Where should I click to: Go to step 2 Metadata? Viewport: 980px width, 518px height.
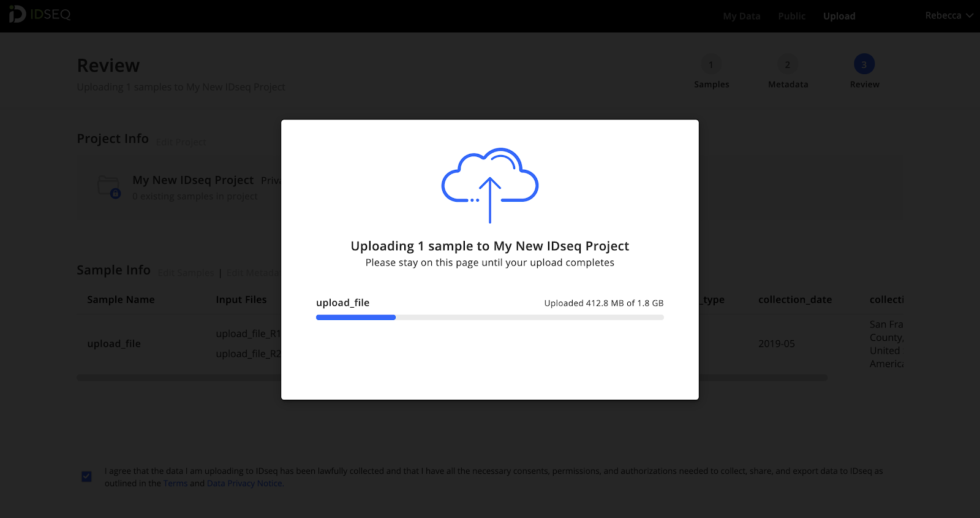point(788,72)
